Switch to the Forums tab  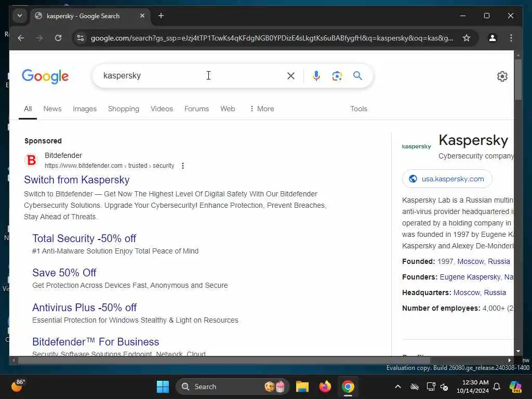(196, 109)
